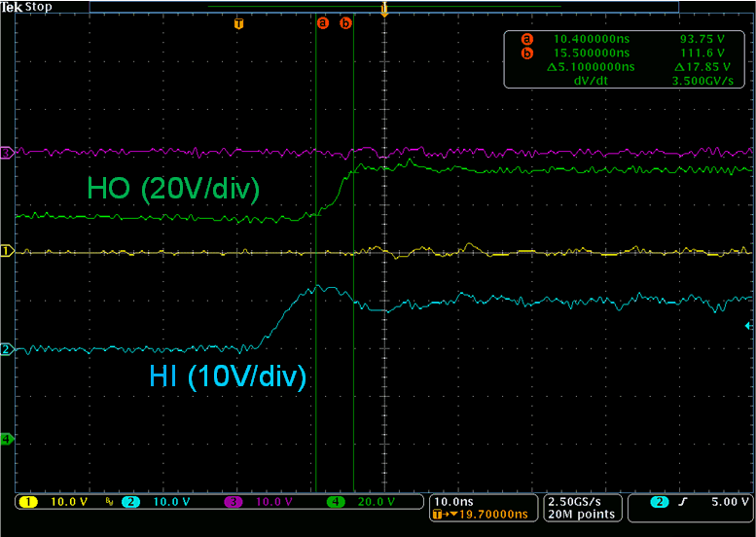Viewport: 756px width, 537px height.
Task: Click channel 2 cyan ground indicator
Action: pyautogui.click(x=6, y=349)
